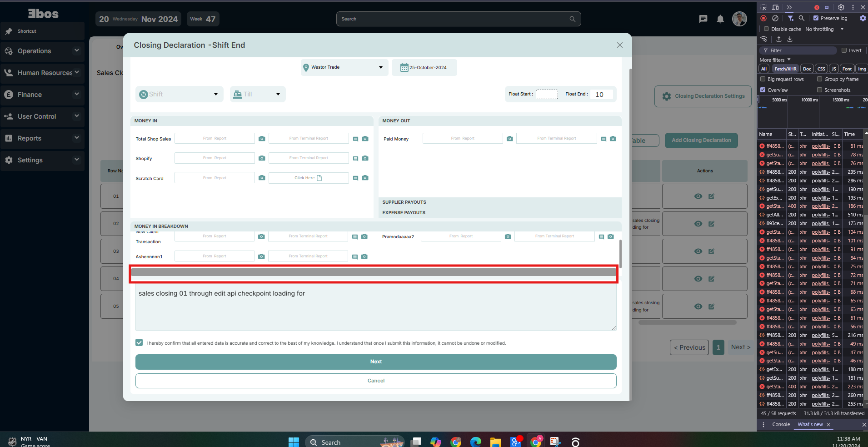
Task: Select the JS filter tab
Action: click(834, 69)
